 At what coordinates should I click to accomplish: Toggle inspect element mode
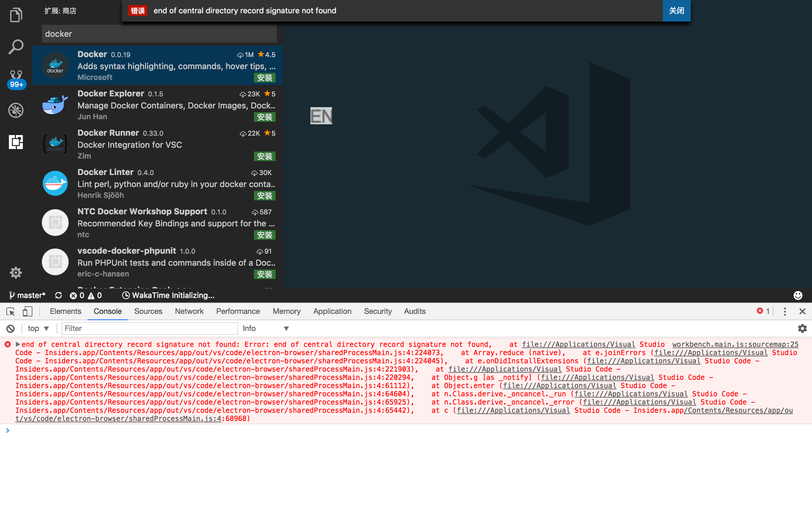10,311
